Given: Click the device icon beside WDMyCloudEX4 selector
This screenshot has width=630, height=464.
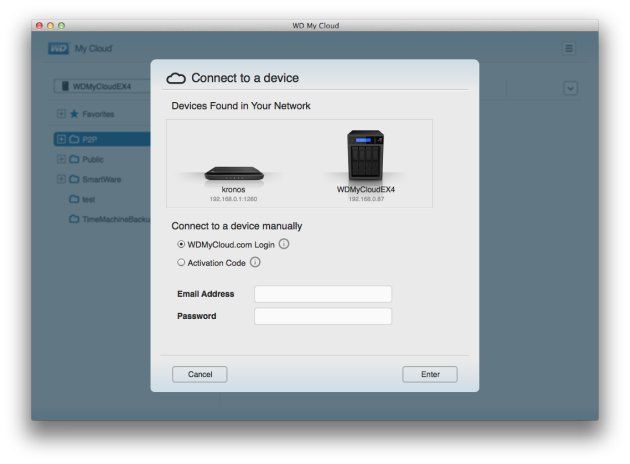Looking at the screenshot, I should (x=65, y=86).
